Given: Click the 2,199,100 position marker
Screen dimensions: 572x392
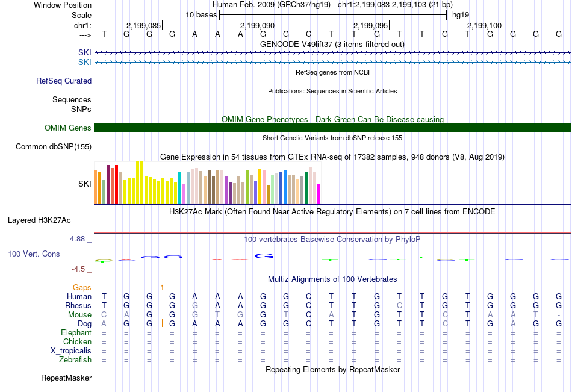Looking at the screenshot, I should 484,25.
